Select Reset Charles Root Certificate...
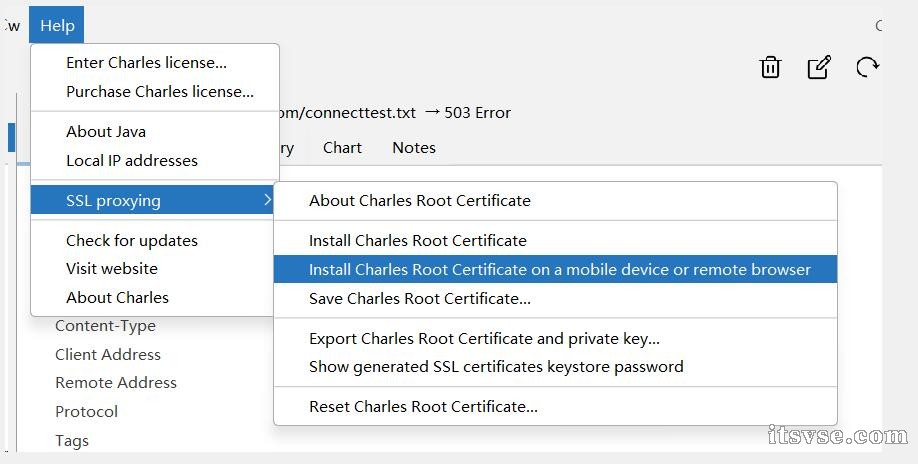The height and width of the screenshot is (464, 918). pos(555,407)
